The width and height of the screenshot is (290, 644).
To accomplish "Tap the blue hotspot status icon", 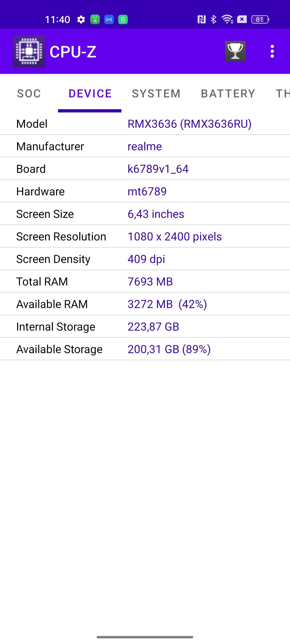I will 109,19.
